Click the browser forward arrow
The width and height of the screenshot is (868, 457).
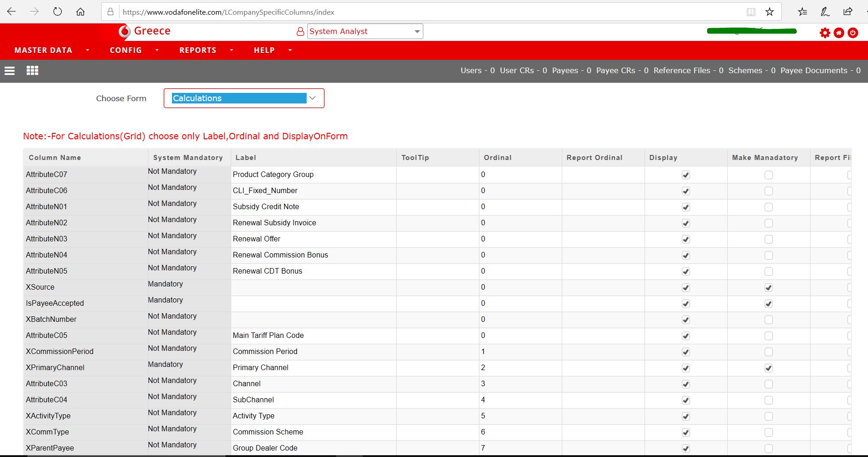[34, 11]
